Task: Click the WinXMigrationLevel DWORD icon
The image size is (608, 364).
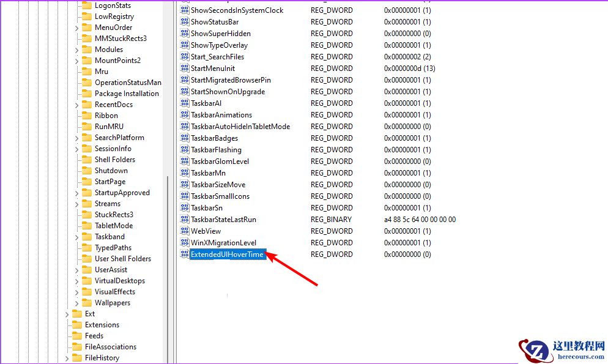Action: [185, 243]
